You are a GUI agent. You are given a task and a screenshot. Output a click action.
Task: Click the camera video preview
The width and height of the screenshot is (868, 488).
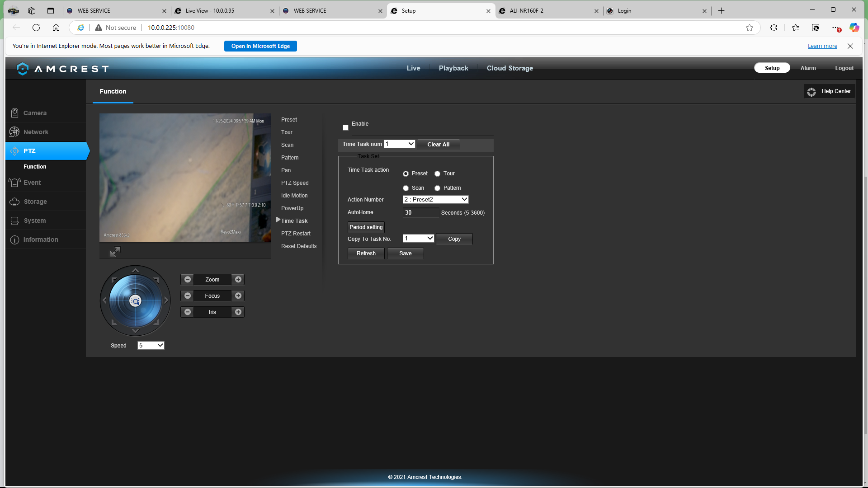point(185,178)
